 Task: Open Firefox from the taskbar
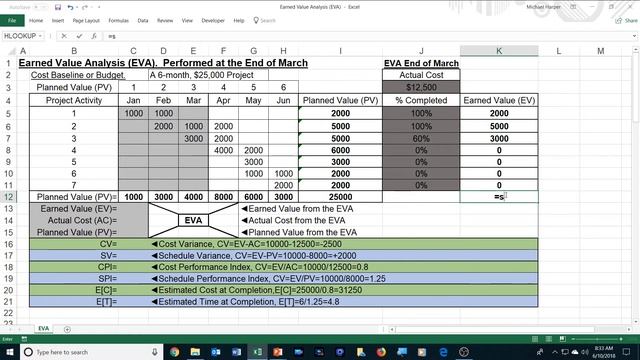click(381, 352)
